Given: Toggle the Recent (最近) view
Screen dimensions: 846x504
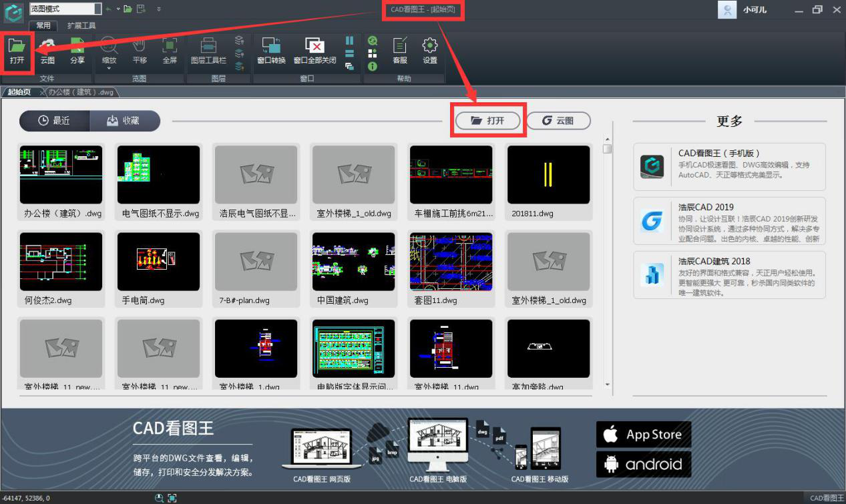Looking at the screenshot, I should (54, 121).
